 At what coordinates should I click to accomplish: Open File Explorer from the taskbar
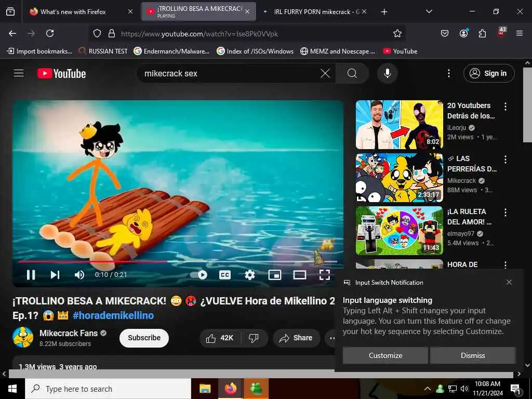click(x=205, y=389)
